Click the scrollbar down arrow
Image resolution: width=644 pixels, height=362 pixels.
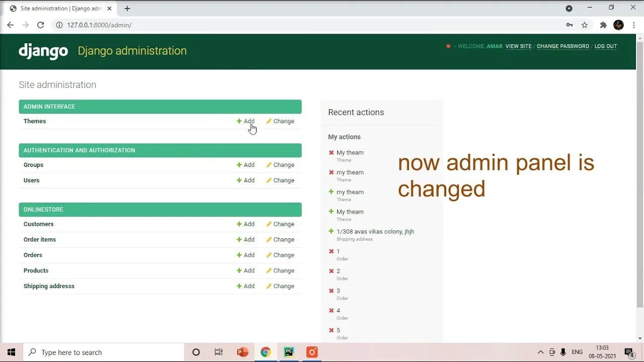pos(640,338)
